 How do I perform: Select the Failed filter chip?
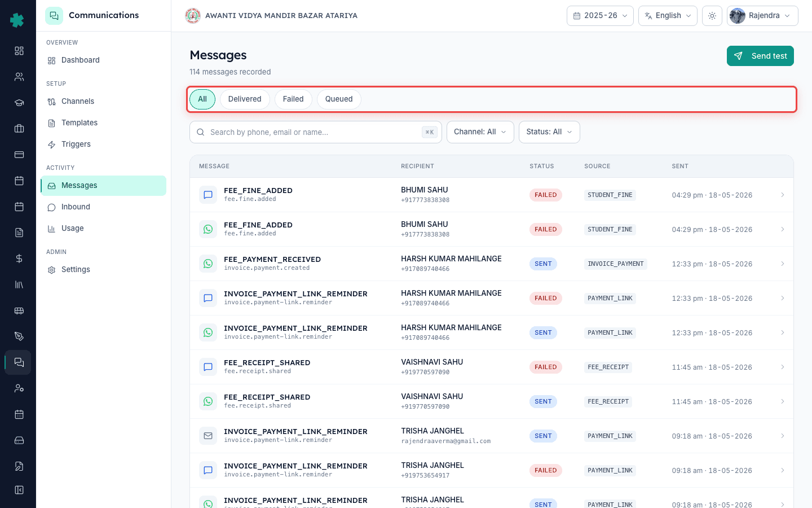coord(293,99)
